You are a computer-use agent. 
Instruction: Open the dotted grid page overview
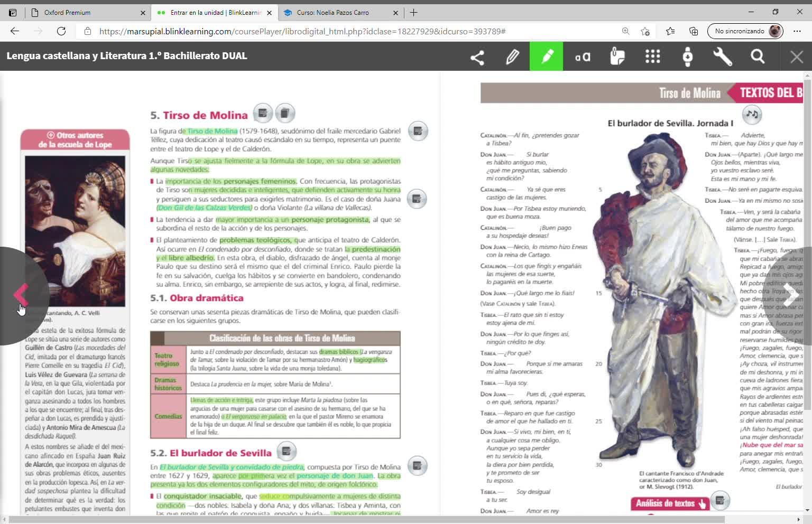tap(652, 57)
